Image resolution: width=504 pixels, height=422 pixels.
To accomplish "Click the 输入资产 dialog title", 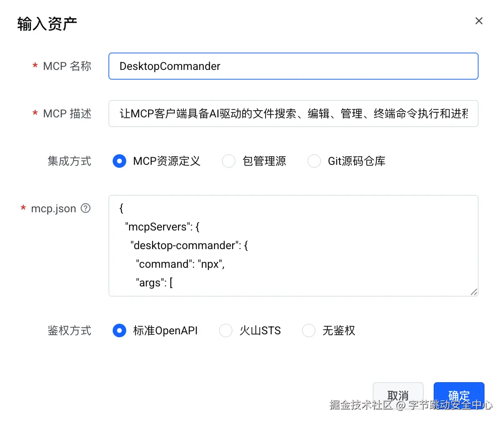I will (47, 24).
